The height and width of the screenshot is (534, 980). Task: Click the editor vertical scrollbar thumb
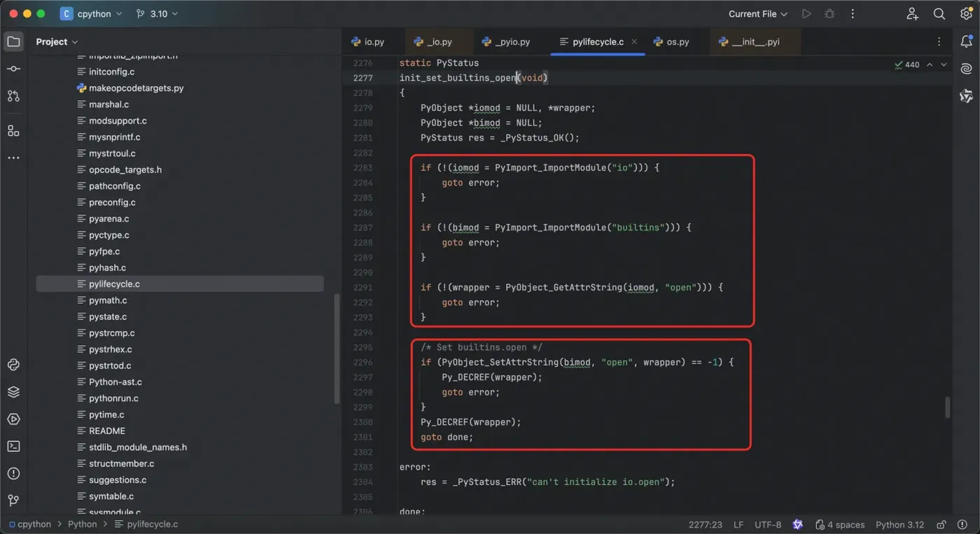coord(948,408)
